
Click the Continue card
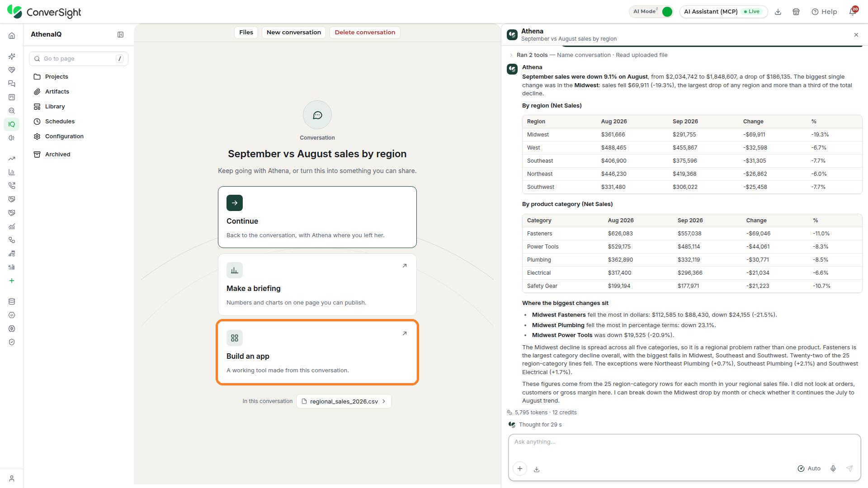coord(317,217)
